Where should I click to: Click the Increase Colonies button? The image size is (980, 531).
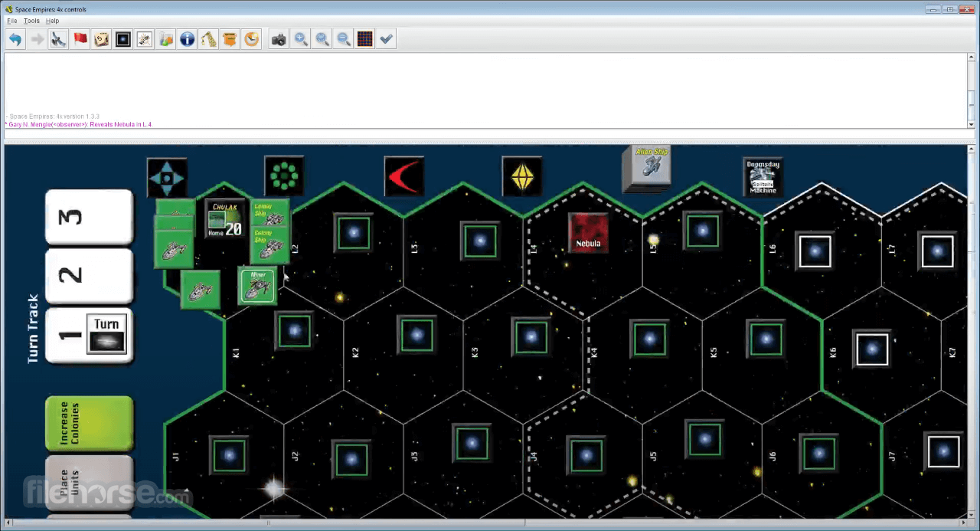coord(90,424)
